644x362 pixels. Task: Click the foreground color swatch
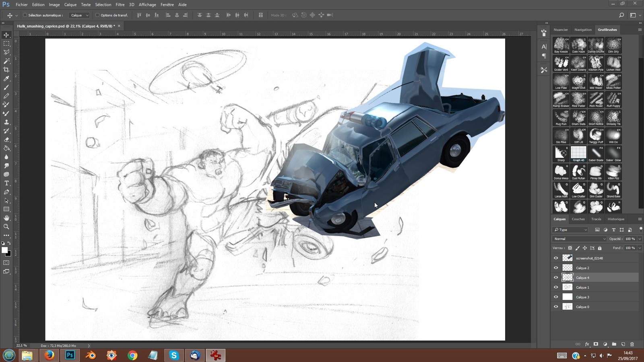tap(5, 250)
